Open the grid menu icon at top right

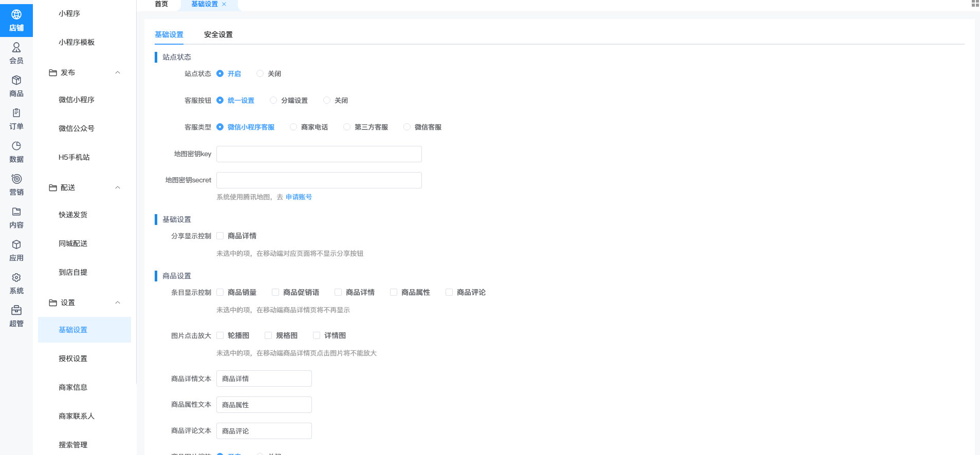pyautogui.click(x=975, y=3)
